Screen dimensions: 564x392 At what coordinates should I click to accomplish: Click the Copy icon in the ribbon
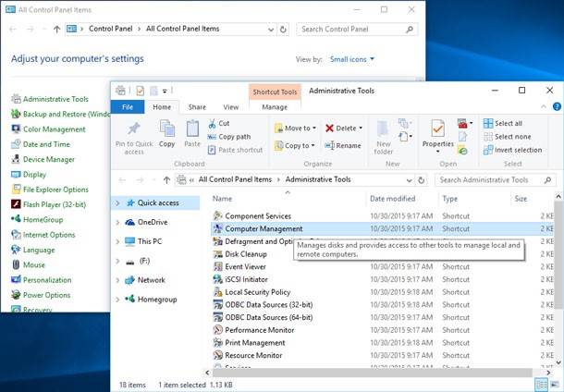(x=167, y=129)
